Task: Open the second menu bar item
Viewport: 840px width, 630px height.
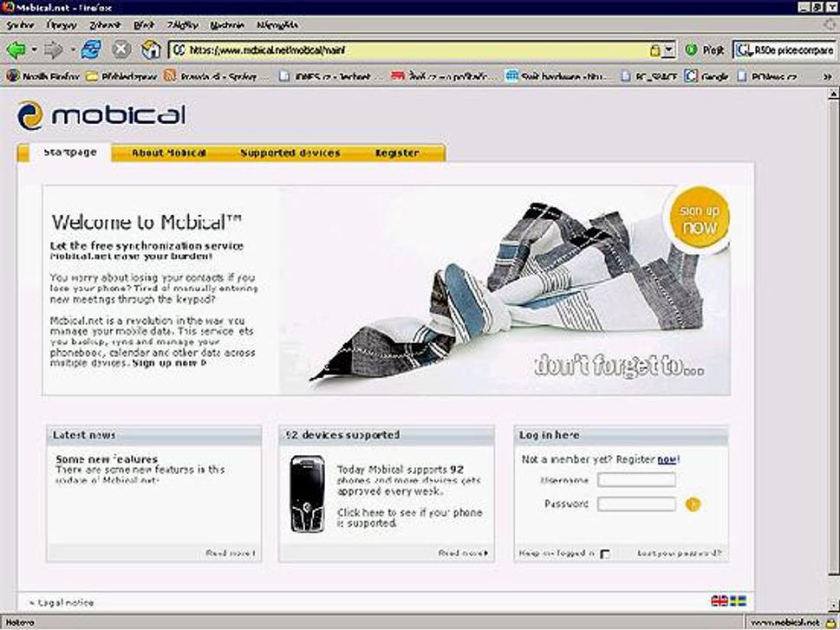Action: pos(62,24)
